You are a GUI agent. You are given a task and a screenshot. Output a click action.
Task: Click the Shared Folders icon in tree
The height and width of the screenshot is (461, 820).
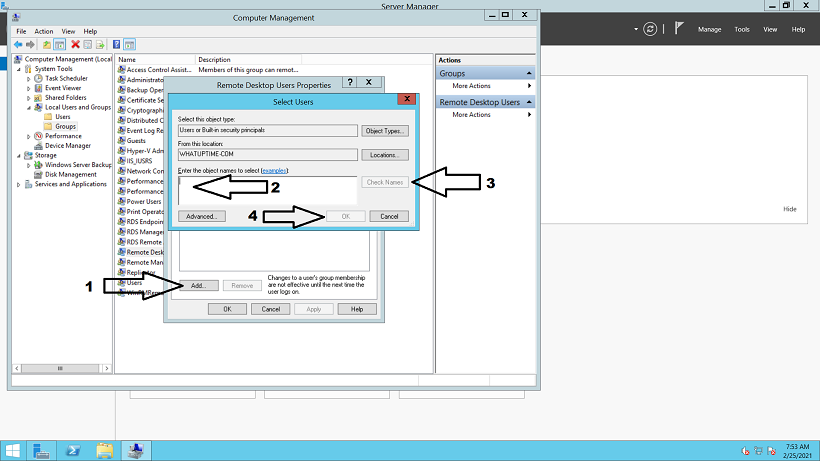(38, 98)
